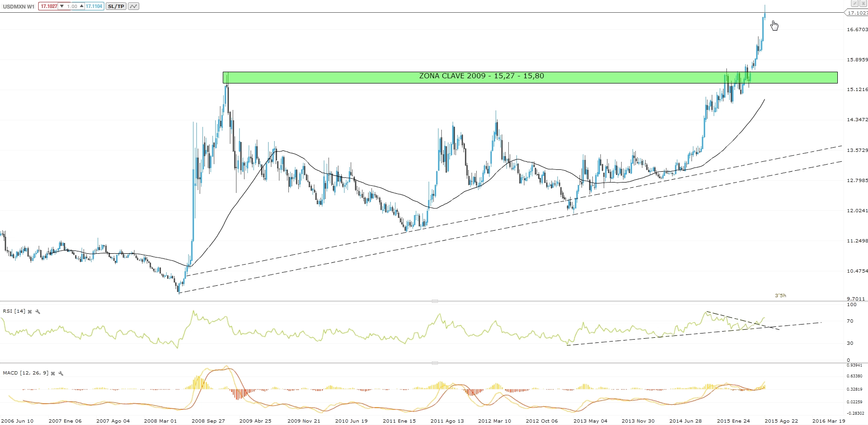868x425 pixels.
Task: Click the 2009 Abr 25 date label
Action: pyautogui.click(x=255, y=421)
